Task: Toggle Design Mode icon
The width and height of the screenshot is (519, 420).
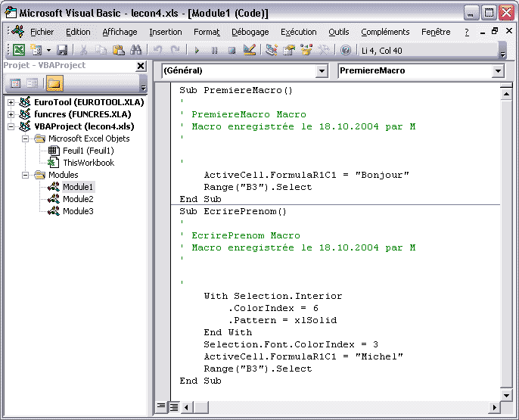Action: pos(250,50)
